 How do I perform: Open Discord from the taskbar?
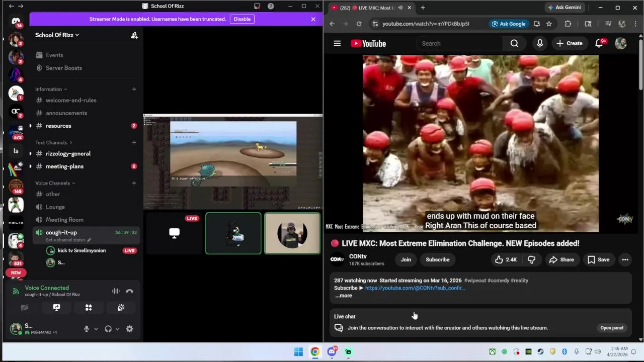tap(332, 351)
